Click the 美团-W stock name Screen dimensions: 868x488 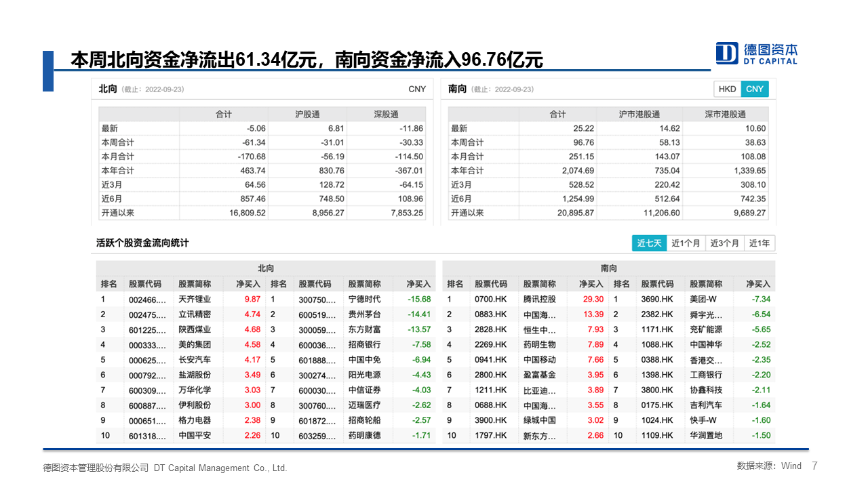click(x=703, y=299)
